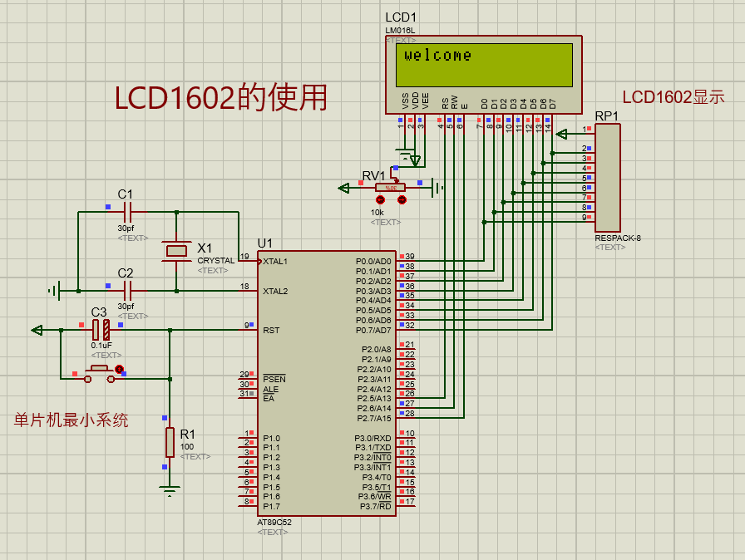Click the LCD 'RS' pin label
The height and width of the screenshot is (560, 745).
[445, 104]
